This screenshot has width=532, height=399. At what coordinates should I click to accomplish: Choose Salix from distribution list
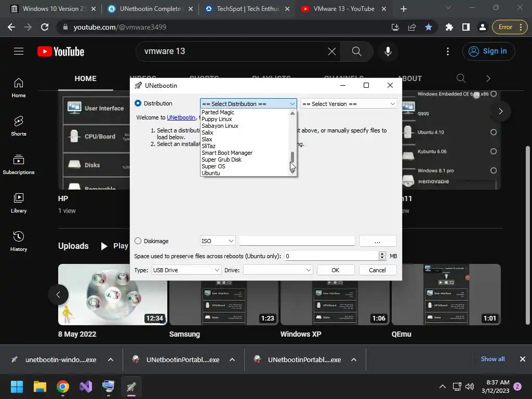[x=207, y=132]
